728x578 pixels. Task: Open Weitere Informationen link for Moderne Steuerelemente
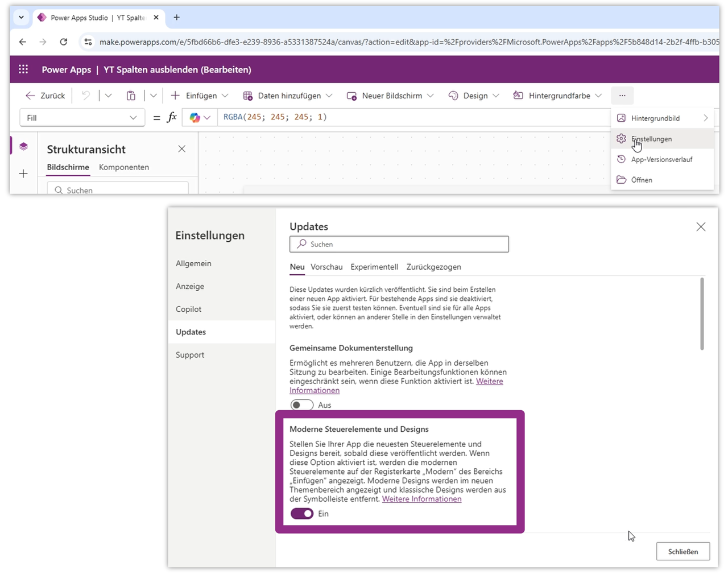pyautogui.click(x=421, y=499)
